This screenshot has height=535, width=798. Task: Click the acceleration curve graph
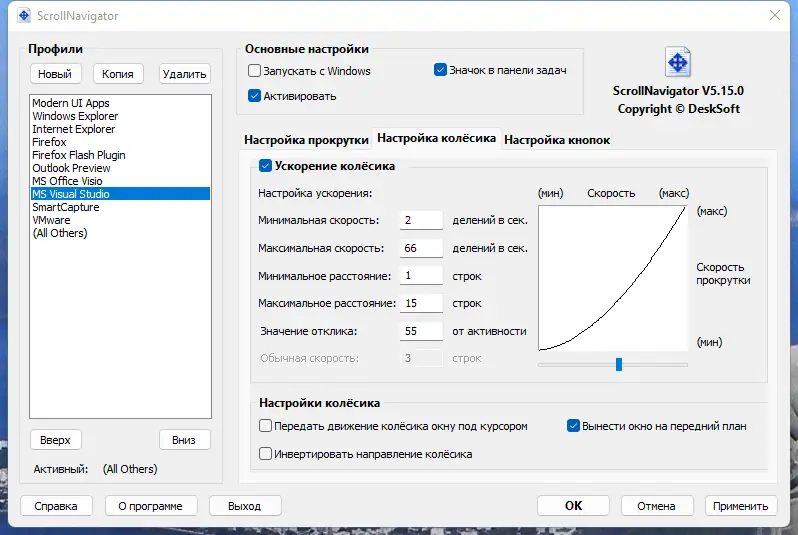(613, 278)
